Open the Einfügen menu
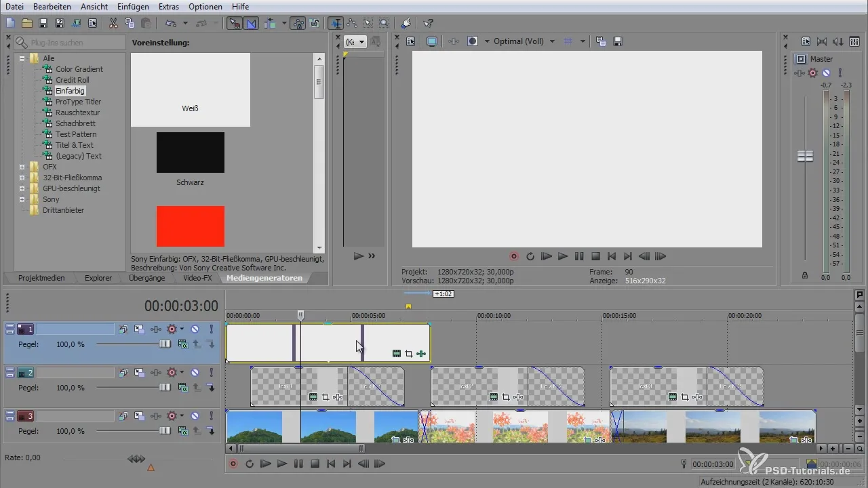The image size is (868, 488). tap(133, 6)
